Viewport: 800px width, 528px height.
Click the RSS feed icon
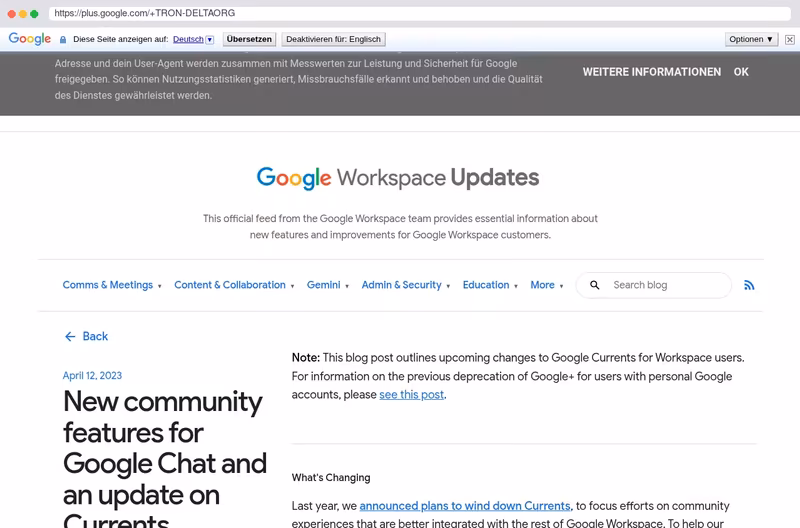[749, 285]
